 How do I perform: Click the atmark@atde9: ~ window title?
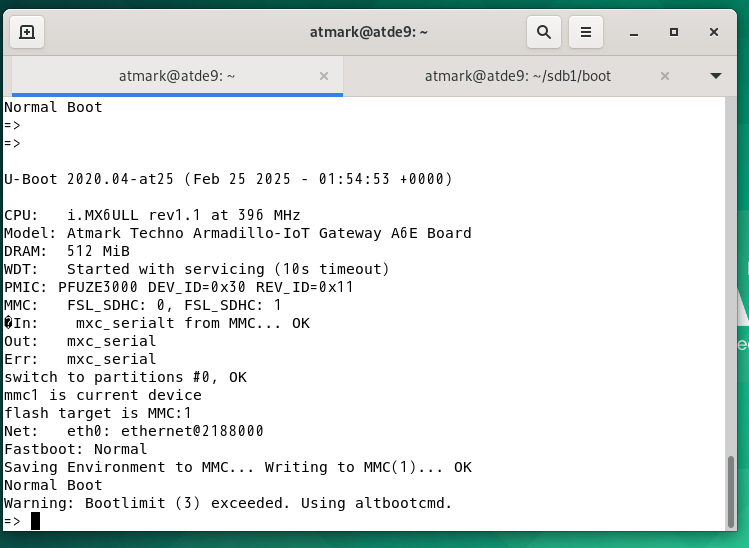(x=368, y=32)
